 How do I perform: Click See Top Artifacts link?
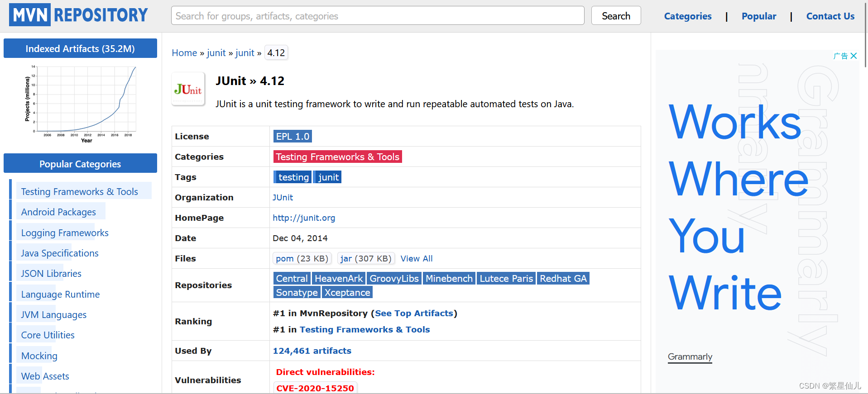click(x=414, y=313)
